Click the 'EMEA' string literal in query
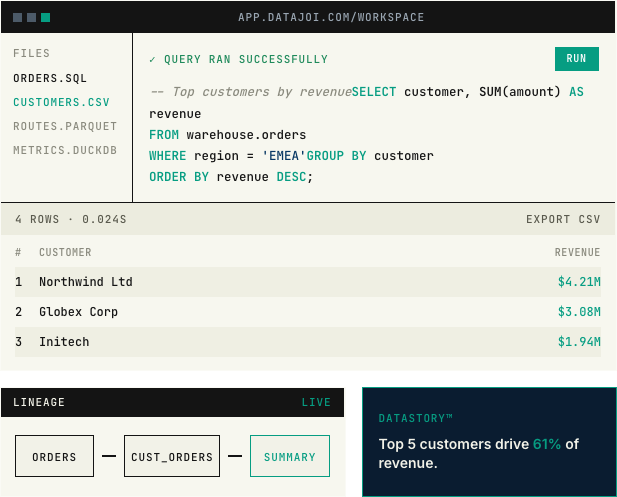 click(x=284, y=156)
